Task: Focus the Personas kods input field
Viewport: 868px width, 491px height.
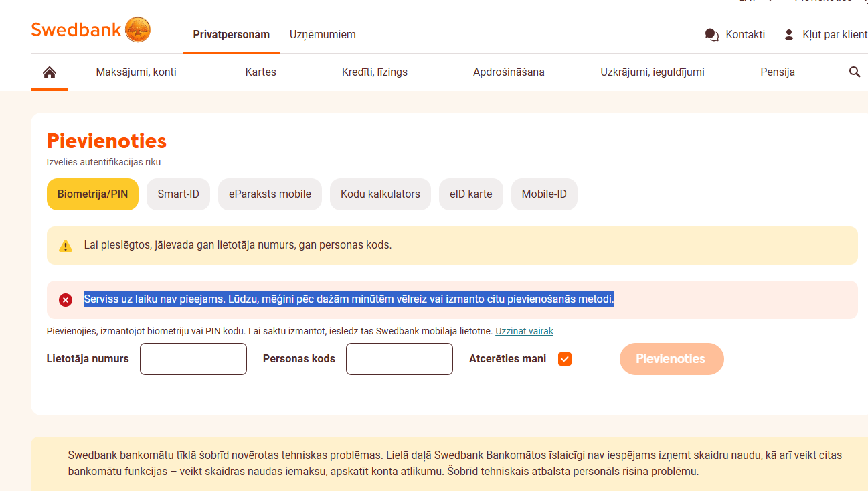Action: (x=400, y=359)
